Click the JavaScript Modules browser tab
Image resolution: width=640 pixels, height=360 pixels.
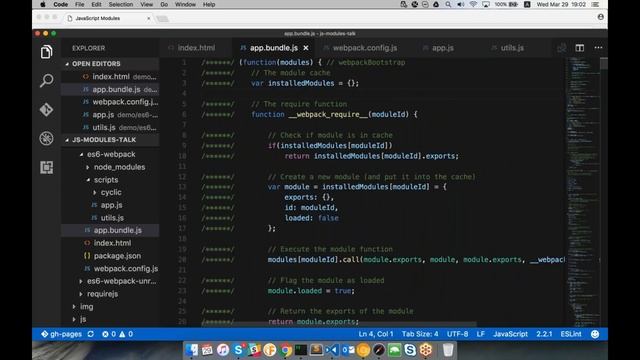click(108, 18)
